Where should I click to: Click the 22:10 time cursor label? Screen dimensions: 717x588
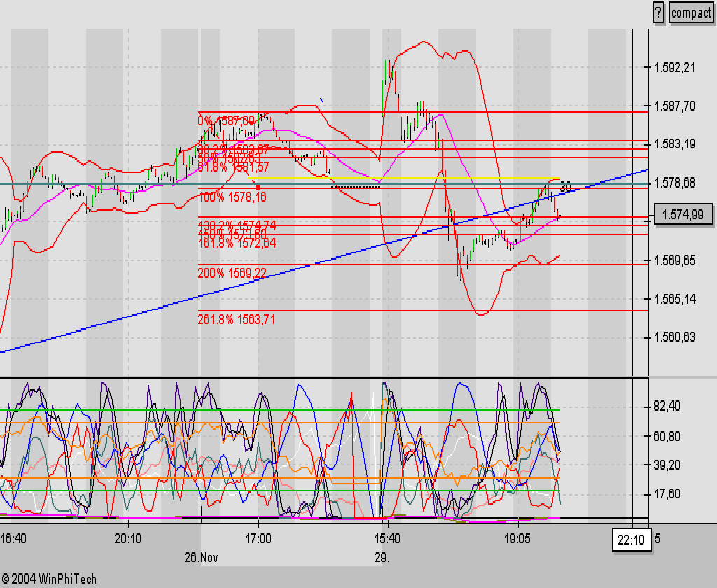(631, 540)
